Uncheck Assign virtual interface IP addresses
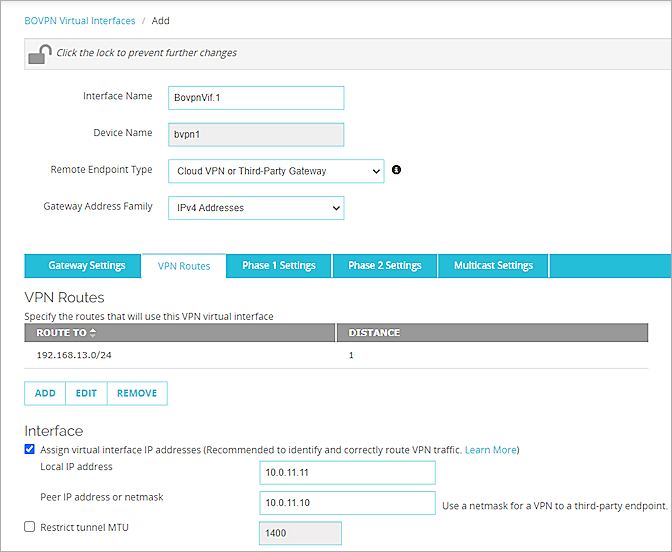This screenshot has width=672, height=552. tap(29, 450)
